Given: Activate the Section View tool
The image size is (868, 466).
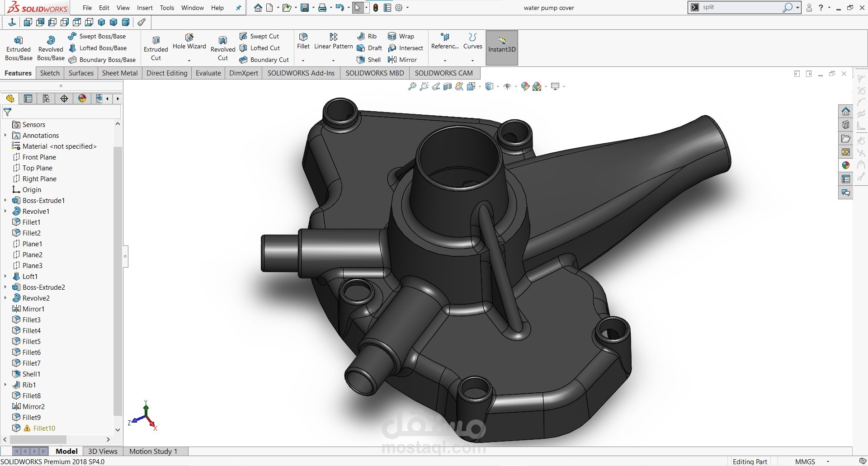Looking at the screenshot, I should pos(447,86).
